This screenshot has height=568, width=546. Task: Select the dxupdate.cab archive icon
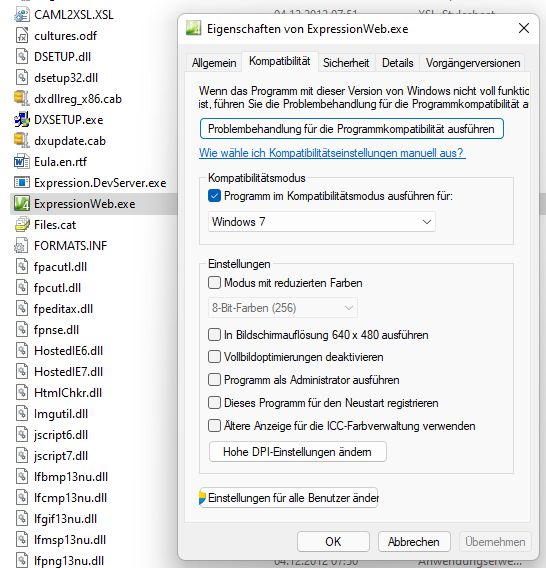(22, 141)
